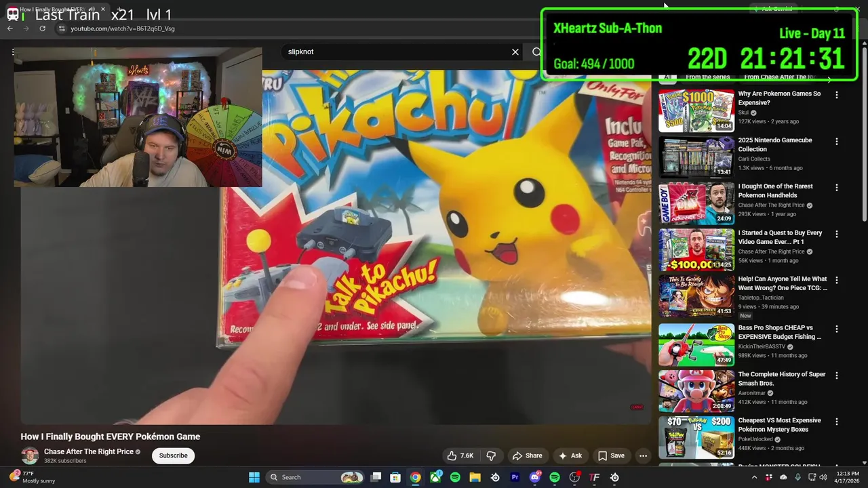This screenshot has height=488, width=868.
Task: Open options for 2025 Nintendo Gamecube Collection
Action: pyautogui.click(x=837, y=142)
